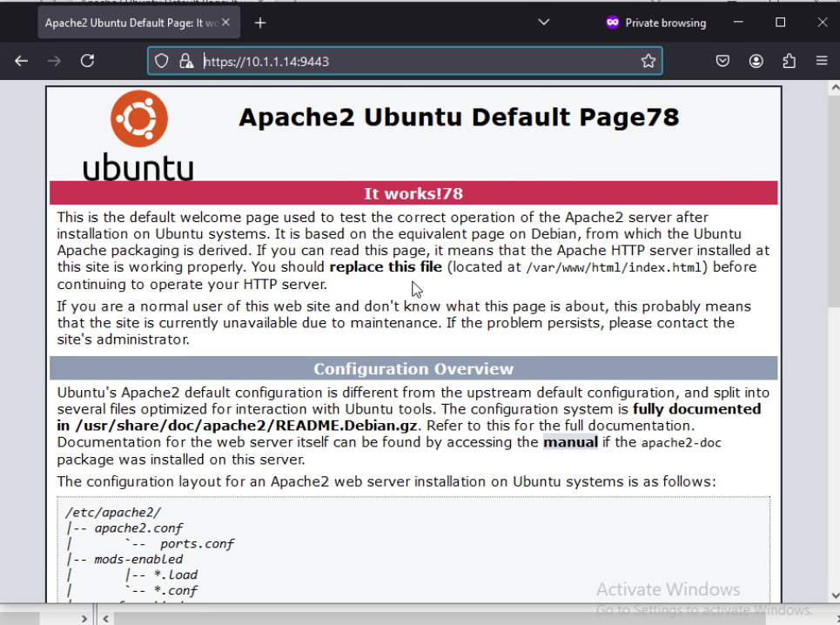840x625 pixels.
Task: Open the Pocket save icon
Action: click(722, 61)
